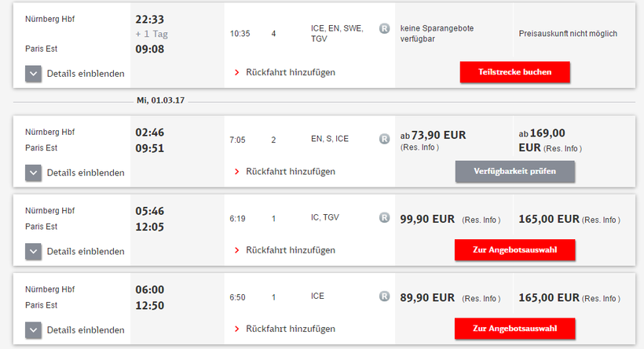Expand details for the 05:46 departure
The image size is (644, 349).
pyautogui.click(x=33, y=252)
